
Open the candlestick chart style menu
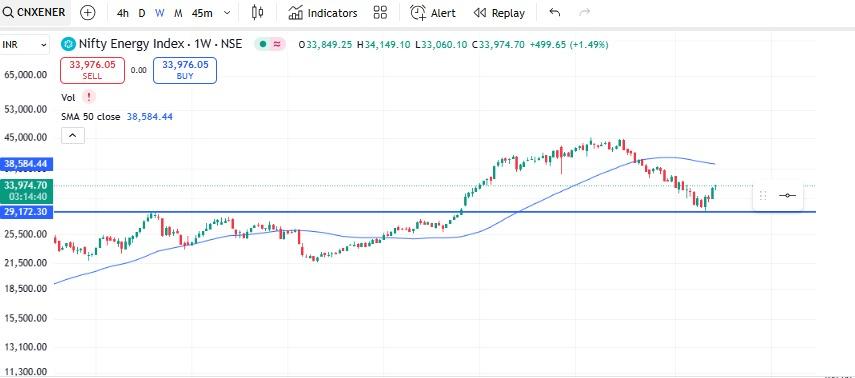pos(257,13)
